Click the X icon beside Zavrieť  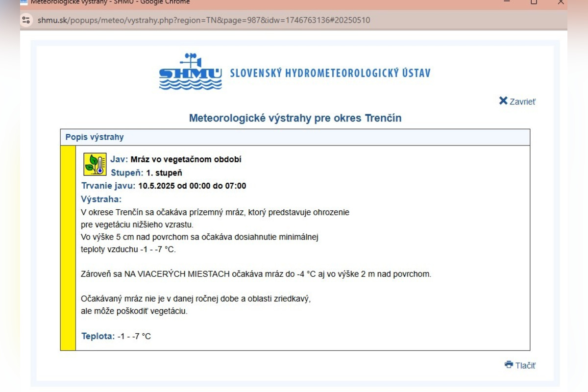point(503,101)
